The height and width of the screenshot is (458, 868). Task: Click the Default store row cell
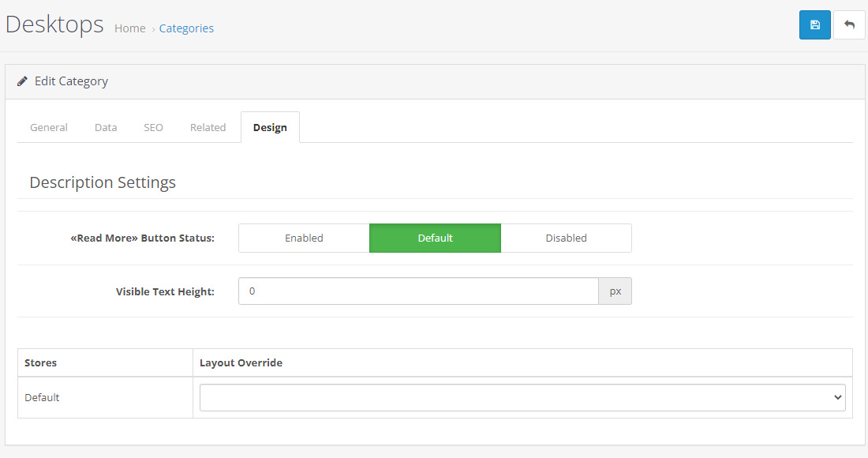pyautogui.click(x=105, y=398)
